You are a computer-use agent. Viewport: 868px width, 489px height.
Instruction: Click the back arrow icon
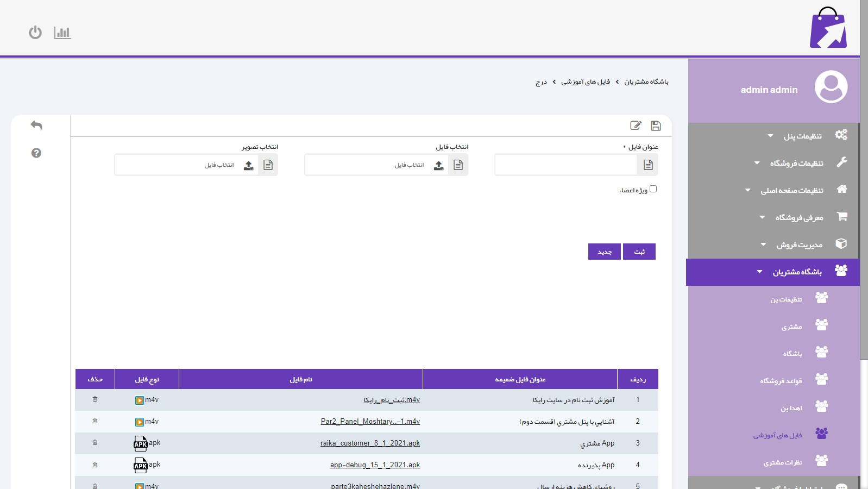36,126
